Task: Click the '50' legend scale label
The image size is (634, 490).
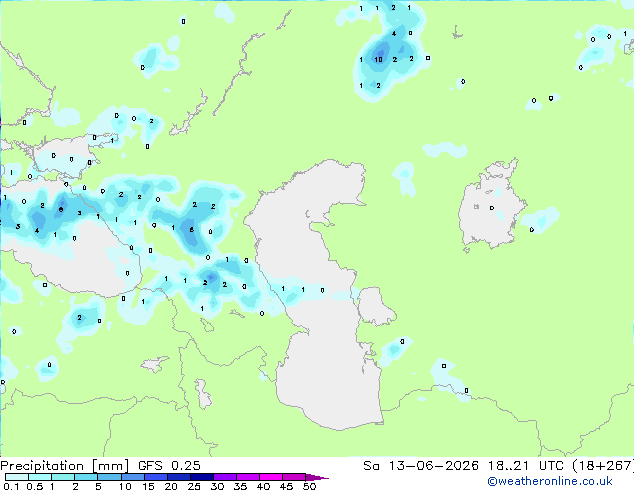Action: click(309, 486)
